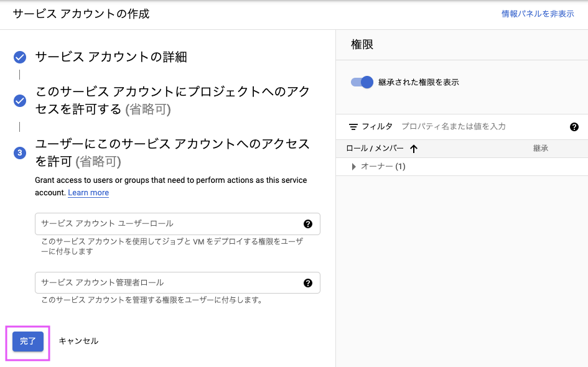The height and width of the screenshot is (367, 588).
Task: Click the 完了 button
Action: coord(28,341)
